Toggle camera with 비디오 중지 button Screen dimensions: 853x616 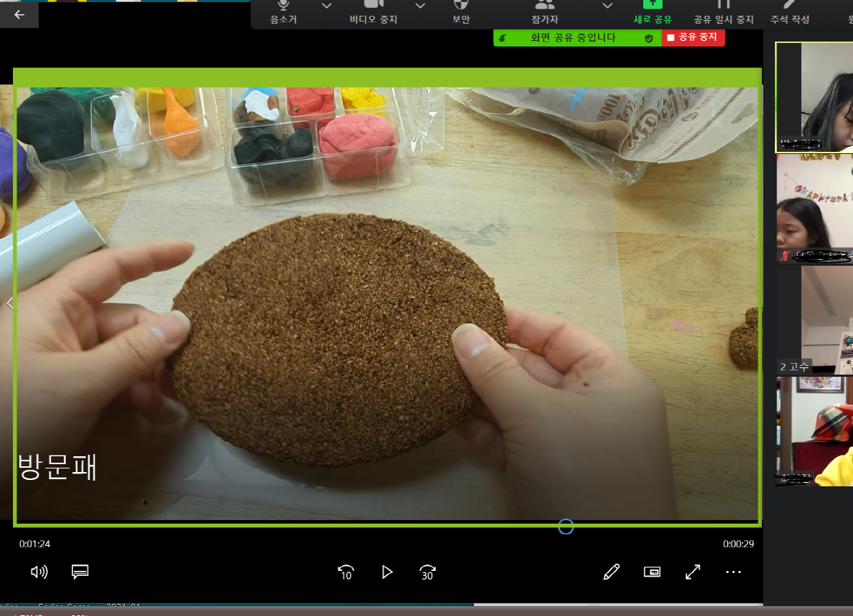coord(373,12)
